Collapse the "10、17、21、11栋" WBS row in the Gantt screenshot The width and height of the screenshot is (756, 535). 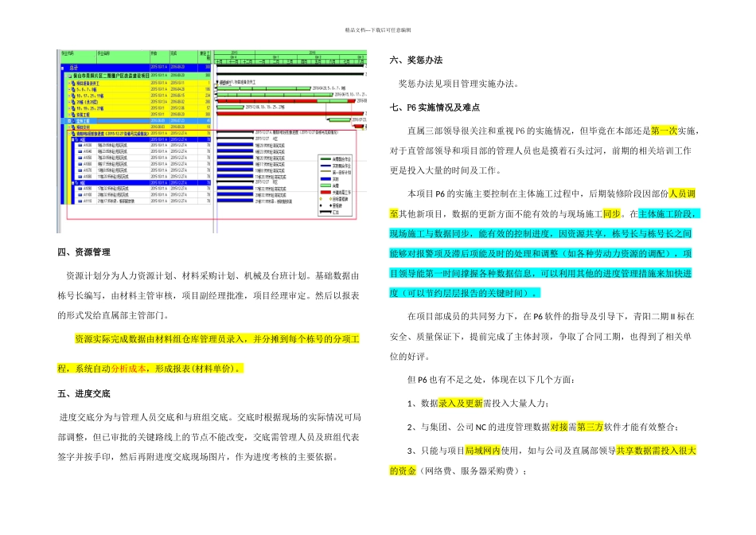(68, 96)
